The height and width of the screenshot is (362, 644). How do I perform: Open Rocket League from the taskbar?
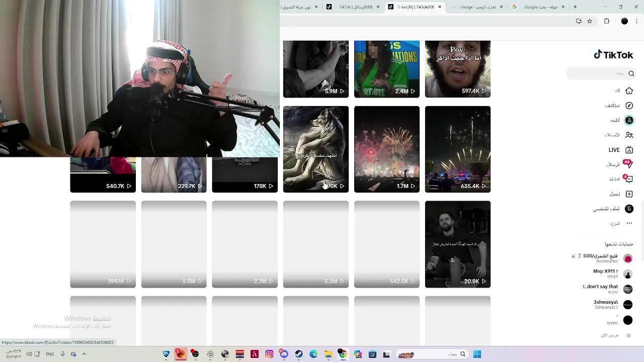point(166,354)
